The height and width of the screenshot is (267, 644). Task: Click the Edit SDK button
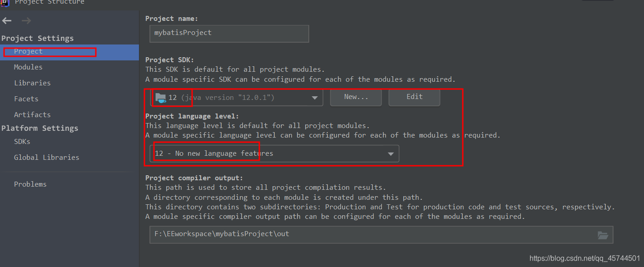click(x=414, y=97)
